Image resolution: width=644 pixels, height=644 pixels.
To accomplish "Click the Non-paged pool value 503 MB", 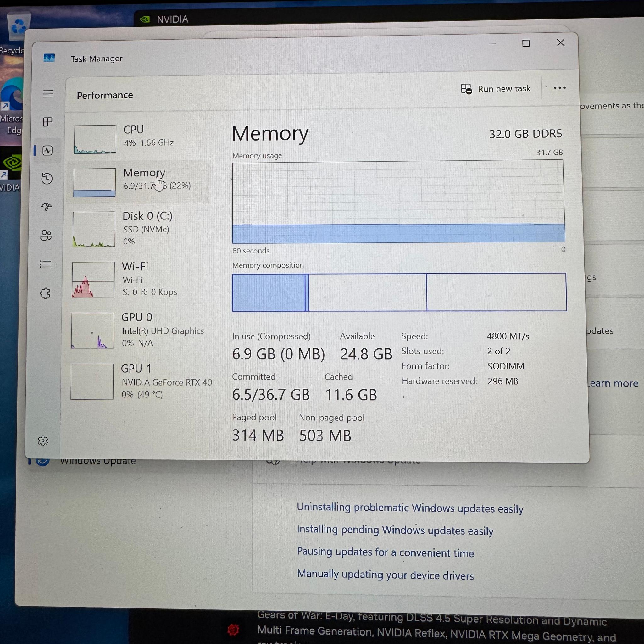I will [325, 436].
